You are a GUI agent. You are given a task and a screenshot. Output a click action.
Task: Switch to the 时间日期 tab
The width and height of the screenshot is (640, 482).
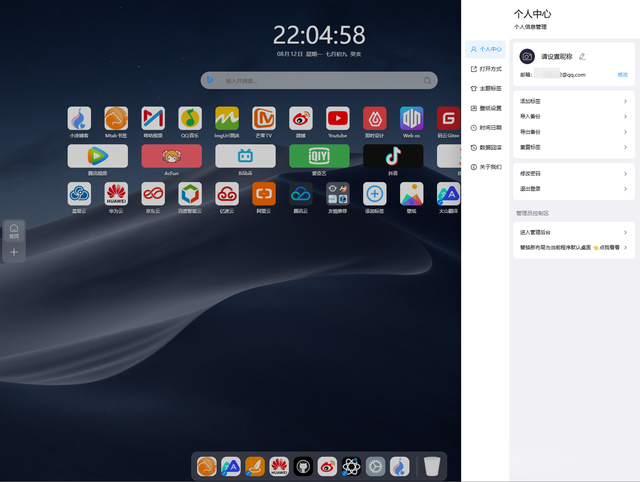click(485, 128)
